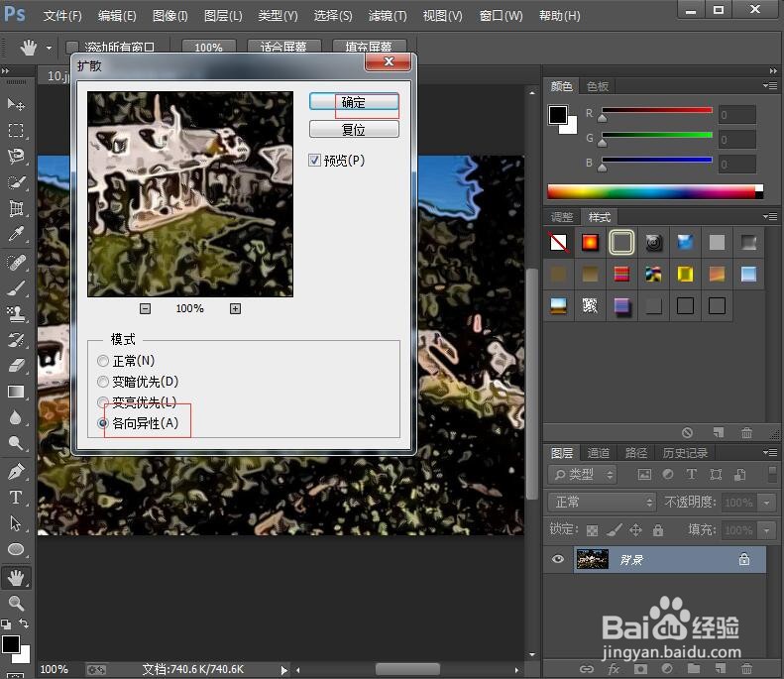Click the link layers icon

point(587,668)
